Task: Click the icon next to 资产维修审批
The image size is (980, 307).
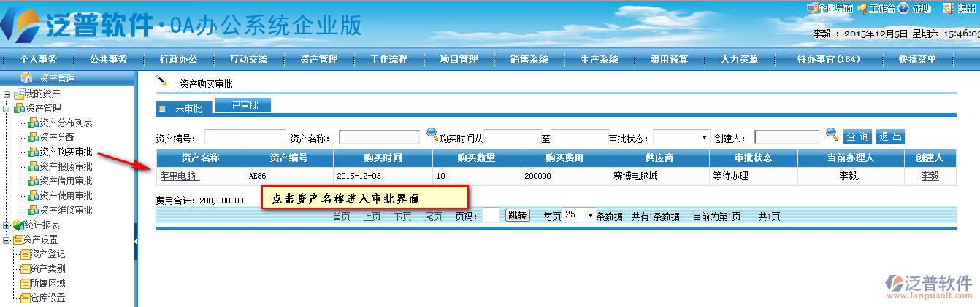Action: [x=32, y=210]
